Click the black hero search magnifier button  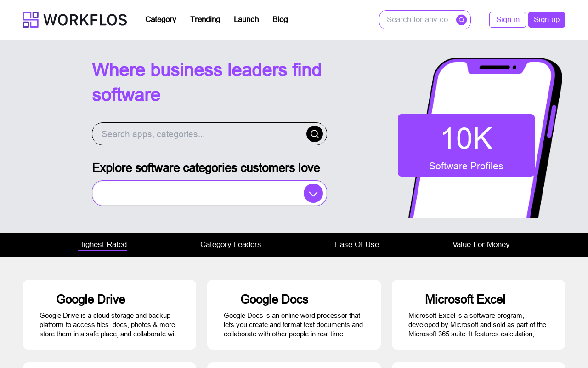[x=315, y=134]
